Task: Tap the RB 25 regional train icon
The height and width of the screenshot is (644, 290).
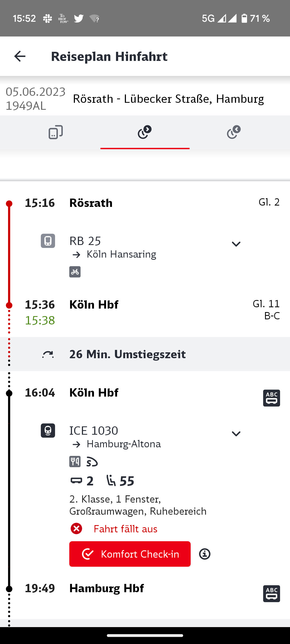Action: [x=48, y=241]
